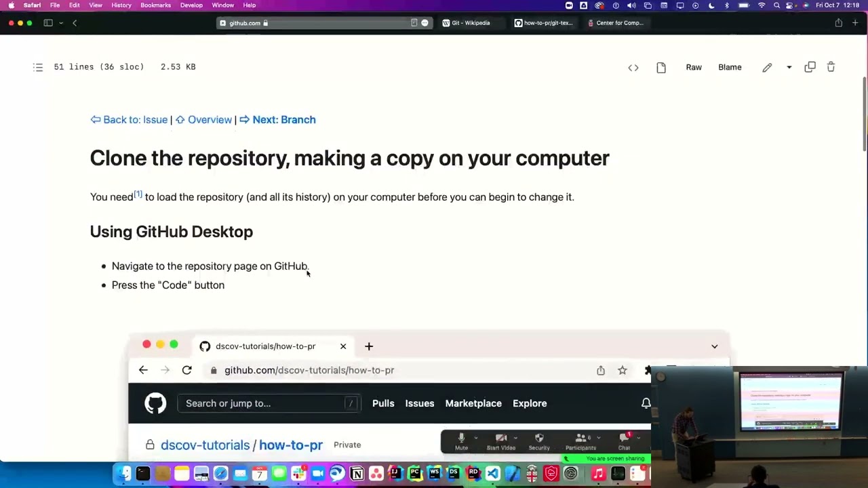Open the embedded Chrome screenshot image
This screenshot has width=868, height=488.
(x=429, y=396)
